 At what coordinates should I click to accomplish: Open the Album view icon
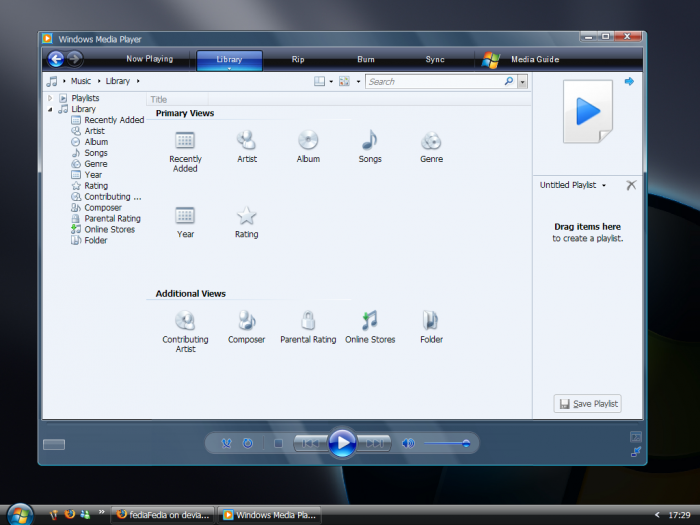click(308, 141)
